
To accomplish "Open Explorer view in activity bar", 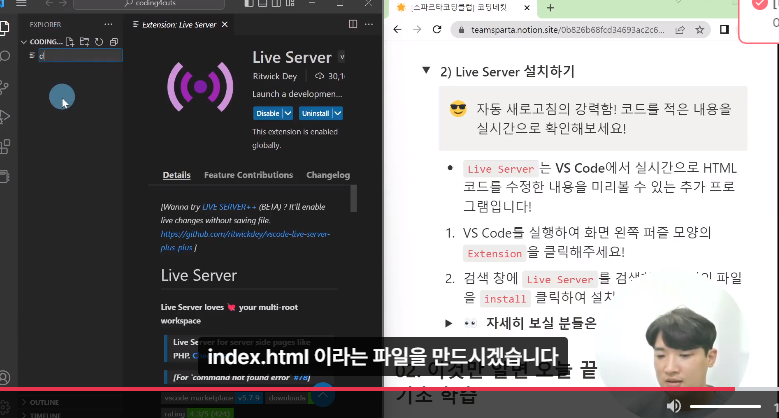I will click(4, 28).
